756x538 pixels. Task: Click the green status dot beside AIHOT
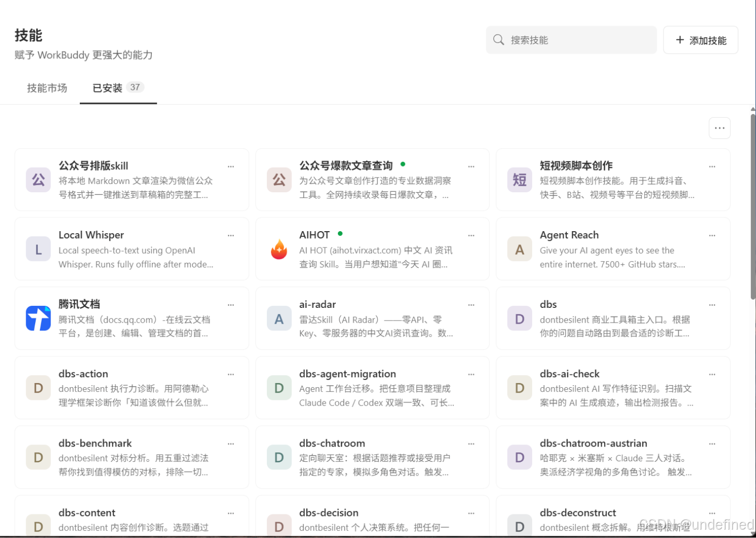coord(340,233)
